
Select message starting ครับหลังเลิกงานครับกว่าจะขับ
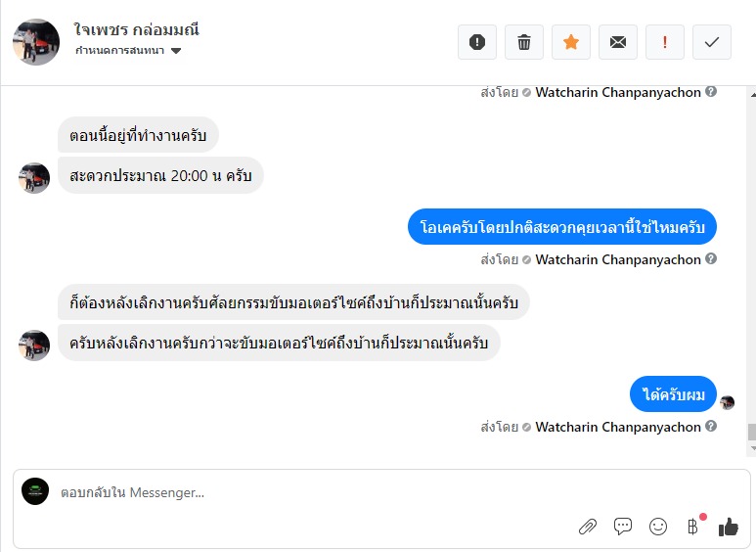tap(279, 343)
